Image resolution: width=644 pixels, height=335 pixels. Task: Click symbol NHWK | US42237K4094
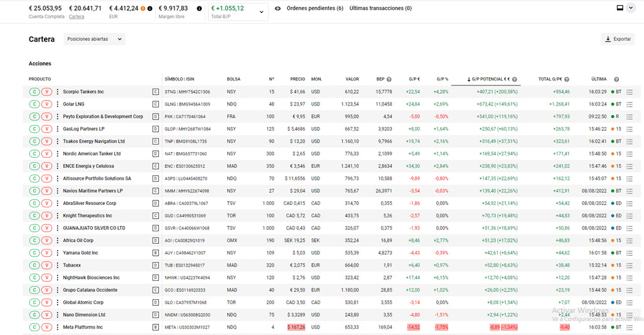click(187, 278)
